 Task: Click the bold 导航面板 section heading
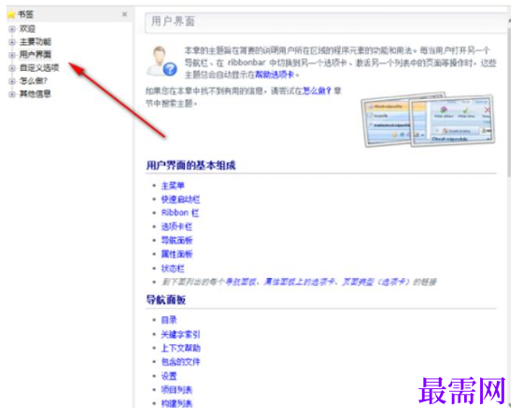pos(166,300)
